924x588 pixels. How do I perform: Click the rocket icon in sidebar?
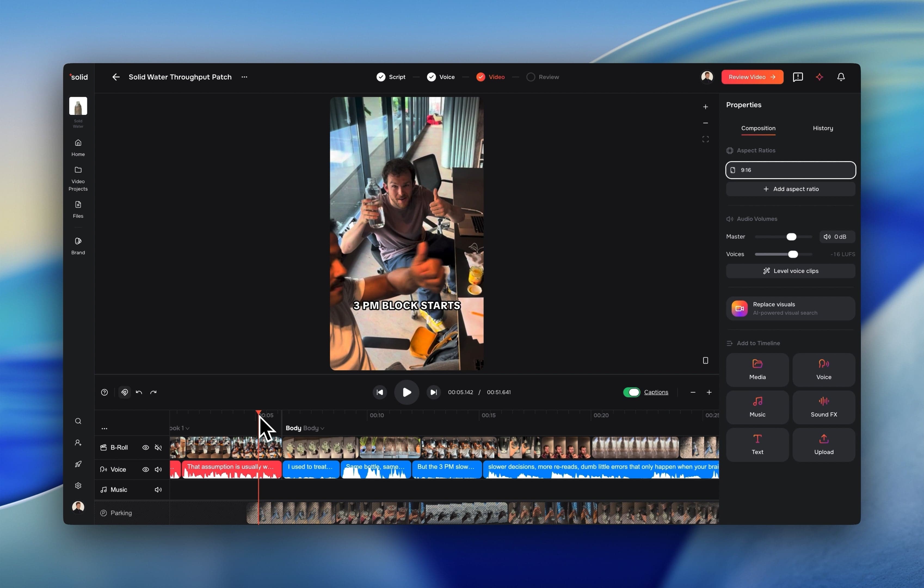point(78,464)
